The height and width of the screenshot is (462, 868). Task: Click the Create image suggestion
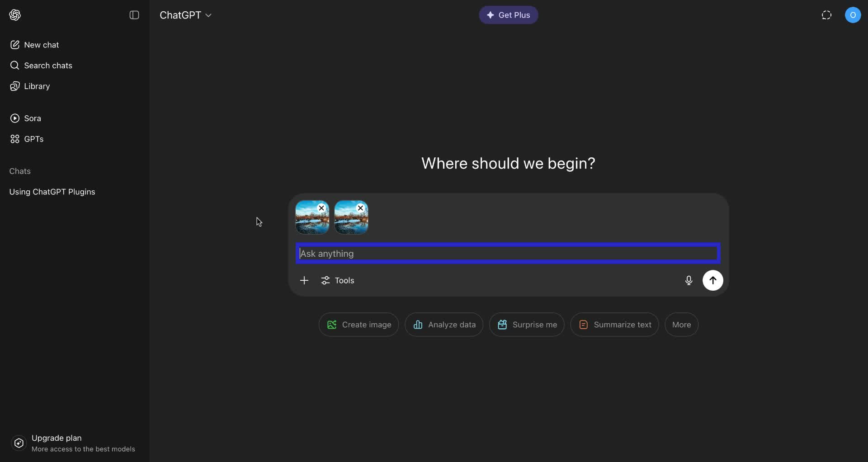(358, 325)
